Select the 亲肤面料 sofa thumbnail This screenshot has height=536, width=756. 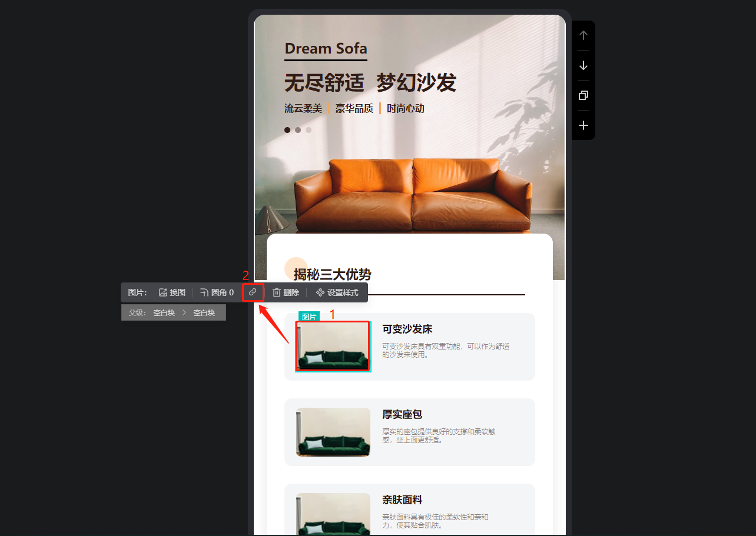(x=333, y=515)
